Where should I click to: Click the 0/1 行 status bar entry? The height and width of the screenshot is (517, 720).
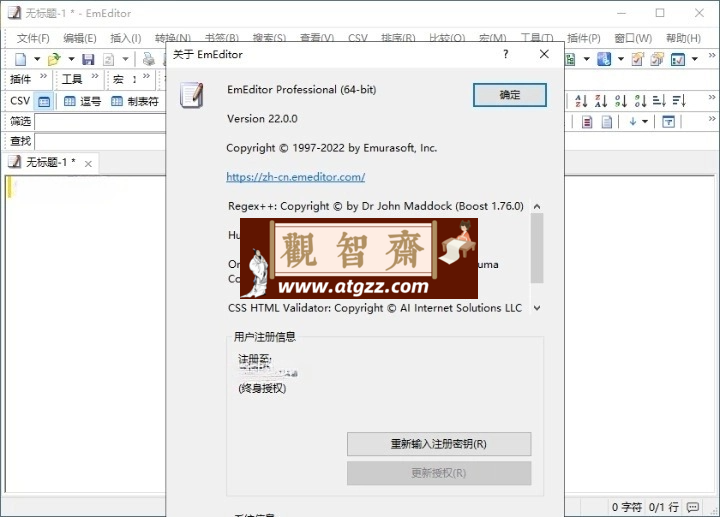664,507
